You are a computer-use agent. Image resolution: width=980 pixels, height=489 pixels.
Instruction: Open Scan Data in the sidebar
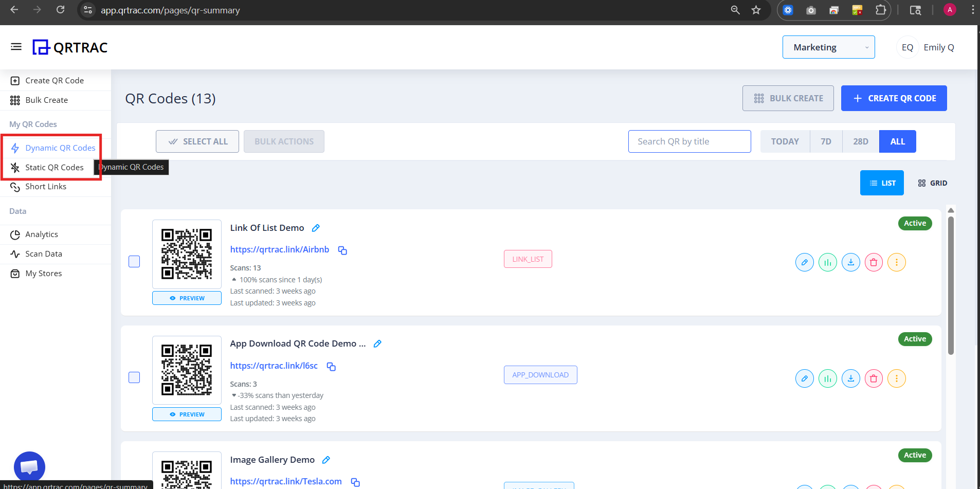44,253
